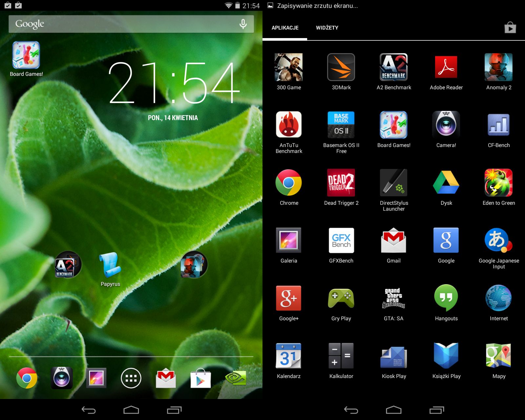Image resolution: width=525 pixels, height=420 pixels.
Task: Open the all-apps drawer button in the dock
Action: 131,378
